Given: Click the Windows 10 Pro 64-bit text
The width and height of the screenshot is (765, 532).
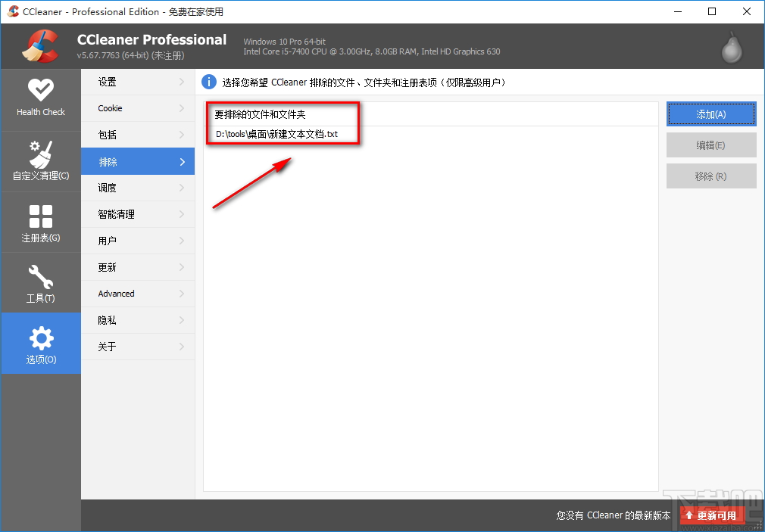Looking at the screenshot, I should [x=285, y=42].
